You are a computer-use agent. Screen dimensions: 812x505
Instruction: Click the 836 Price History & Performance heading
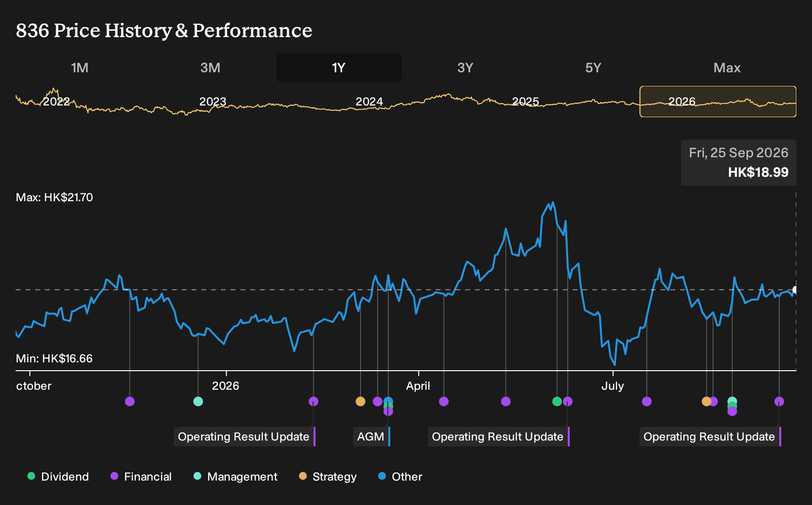tap(164, 30)
